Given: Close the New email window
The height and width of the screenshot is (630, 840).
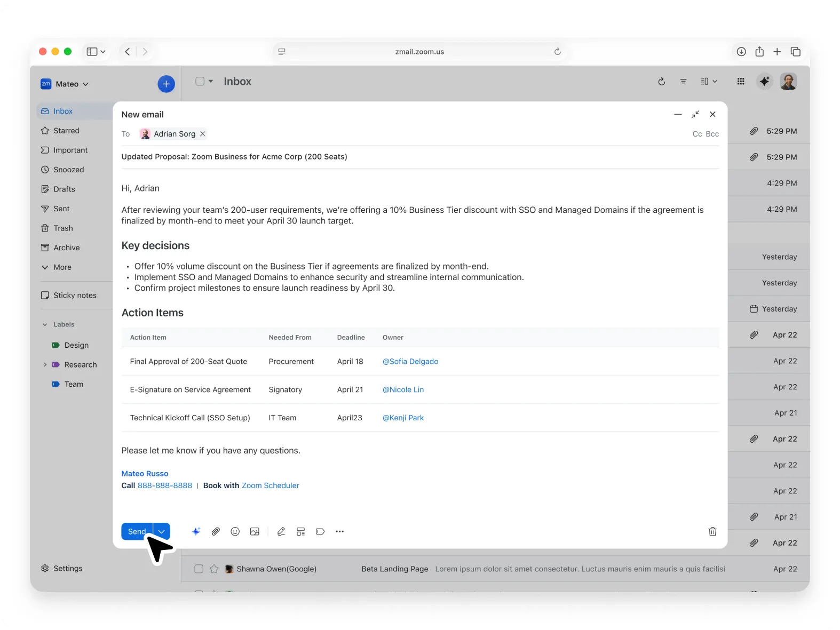Looking at the screenshot, I should (x=712, y=114).
